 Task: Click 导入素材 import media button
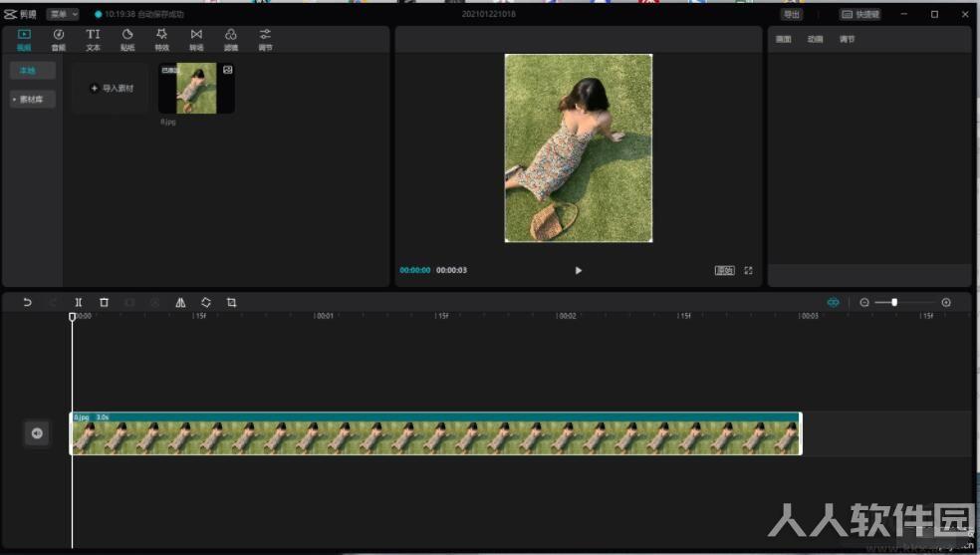point(112,88)
